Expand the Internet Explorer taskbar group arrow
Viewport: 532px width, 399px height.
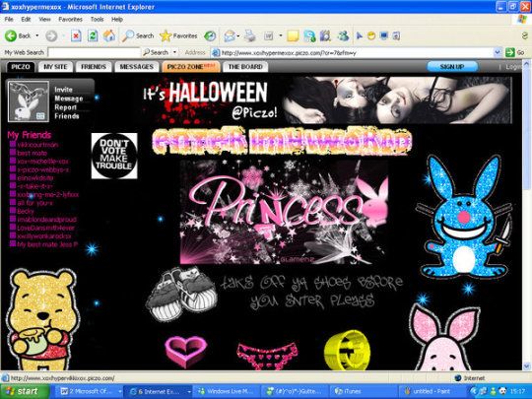tap(188, 391)
